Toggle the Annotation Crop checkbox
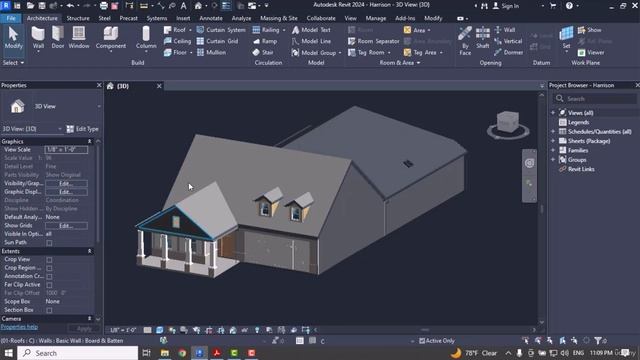Viewport: 640px width, 360px height. click(x=49, y=276)
